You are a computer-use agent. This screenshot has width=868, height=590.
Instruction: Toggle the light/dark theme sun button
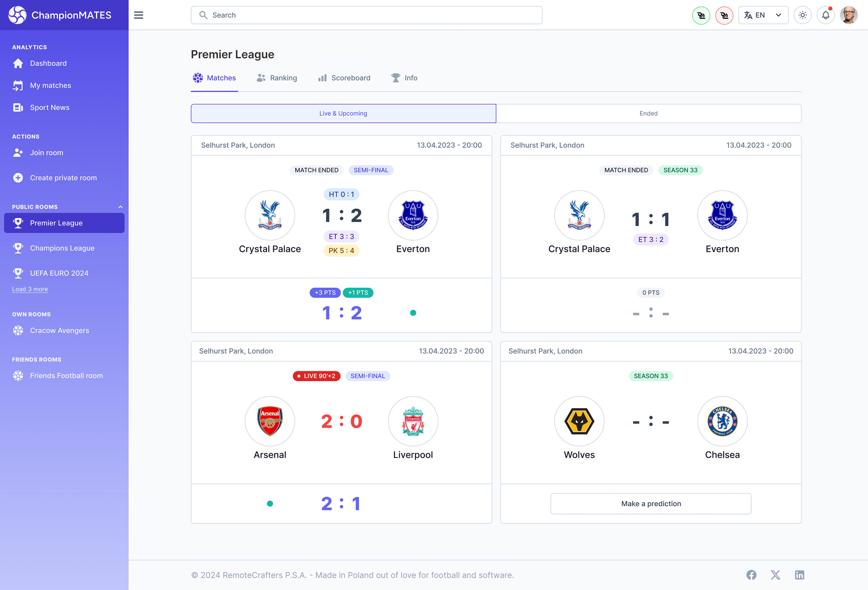803,15
